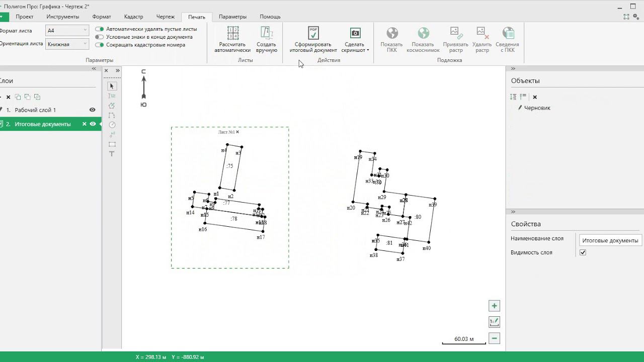Open Формат листа A4 dropdown
Screen dimensions: 644x362
coord(67,31)
